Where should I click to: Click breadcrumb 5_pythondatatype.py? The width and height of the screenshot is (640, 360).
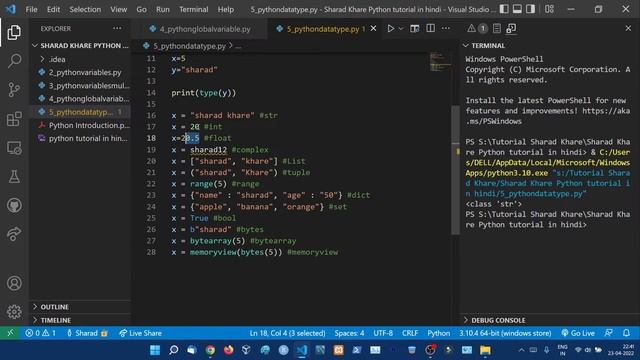point(189,46)
